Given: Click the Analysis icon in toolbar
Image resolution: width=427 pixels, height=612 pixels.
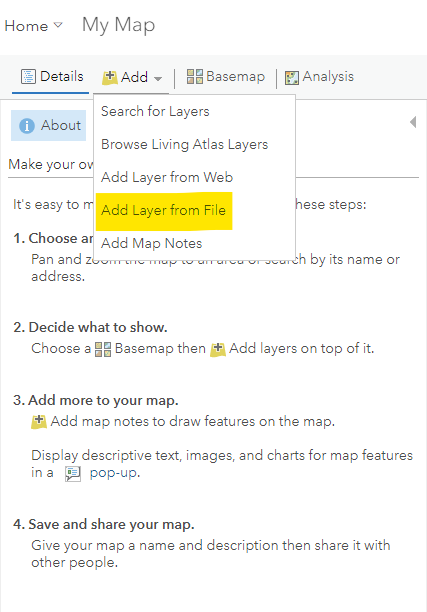Looking at the screenshot, I should coord(292,78).
